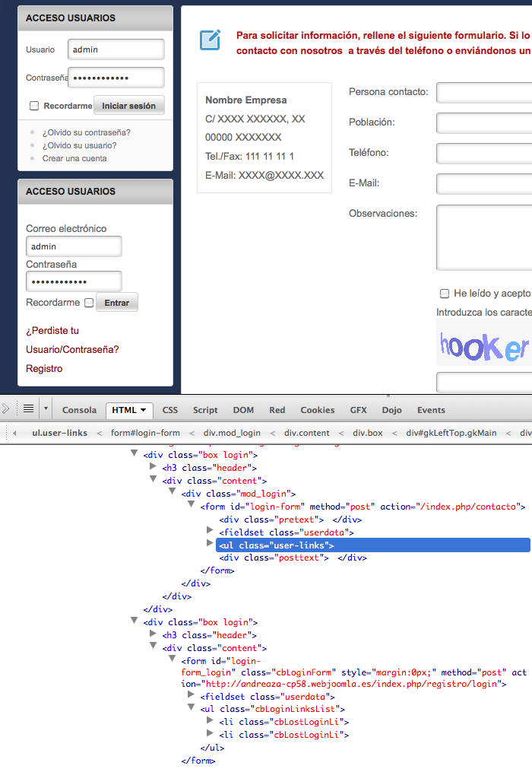Focus the Correo electrónico input field
532x769 pixels.
(x=74, y=246)
